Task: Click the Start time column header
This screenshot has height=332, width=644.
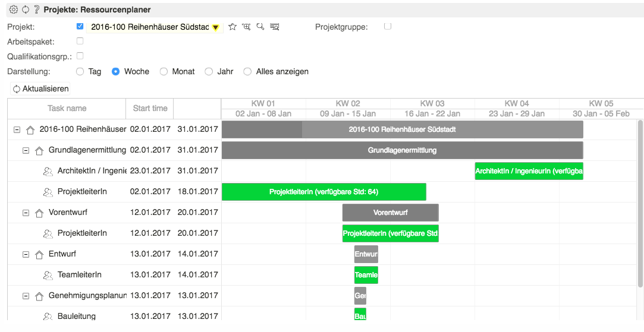Action: [150, 108]
